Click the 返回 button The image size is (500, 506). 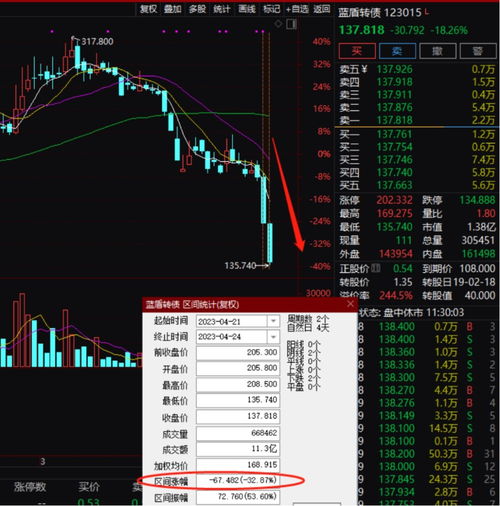(322, 9)
